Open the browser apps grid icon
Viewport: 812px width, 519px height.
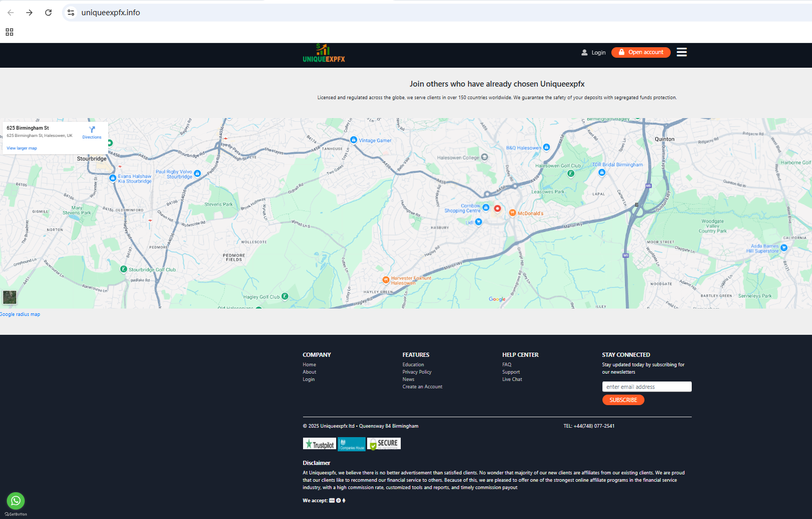click(x=9, y=32)
